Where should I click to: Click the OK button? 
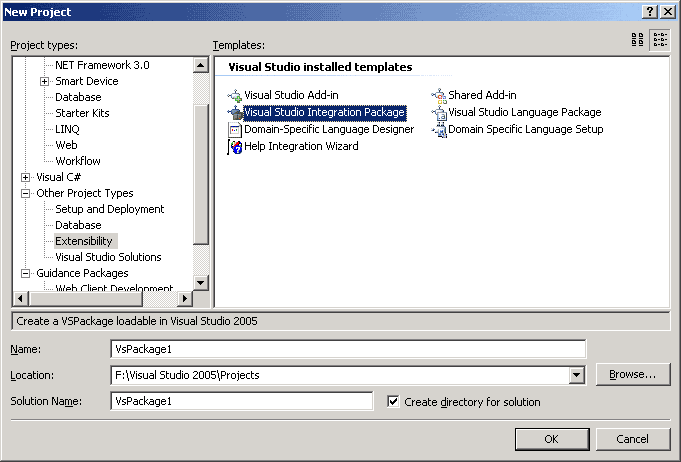tap(552, 439)
